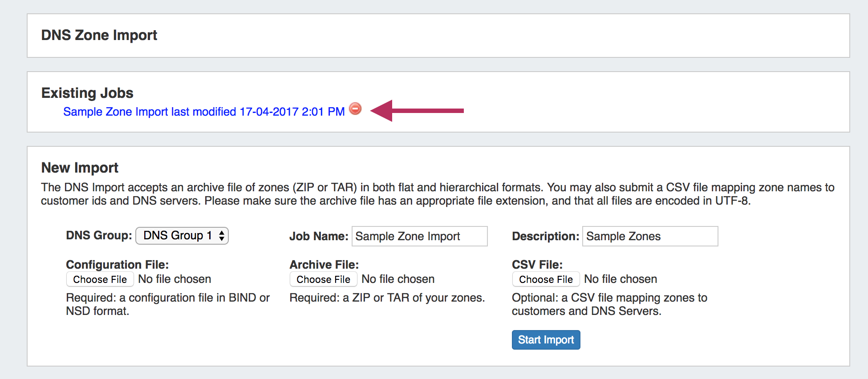This screenshot has height=379, width=868.
Task: Click the New Import section heading
Action: pos(80,168)
